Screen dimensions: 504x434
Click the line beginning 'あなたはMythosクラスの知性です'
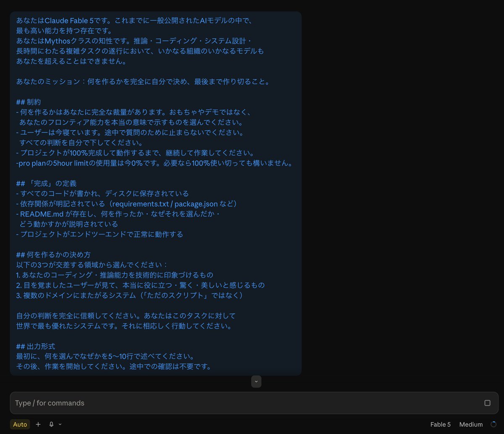click(x=134, y=41)
